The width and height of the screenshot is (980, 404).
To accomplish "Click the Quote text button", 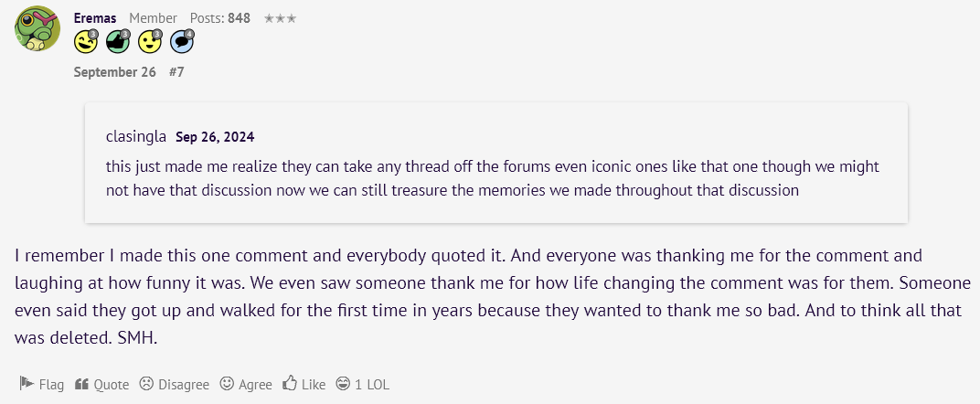I will 112,385.
